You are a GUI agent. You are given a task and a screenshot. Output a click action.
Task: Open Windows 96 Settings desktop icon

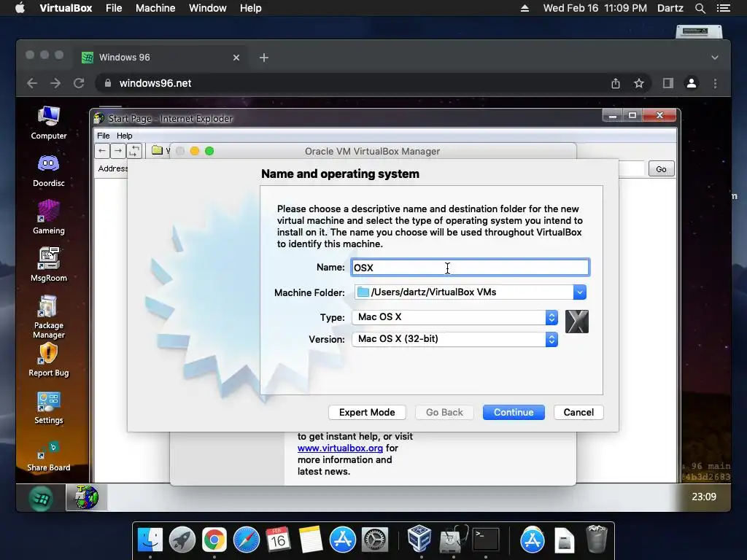point(49,408)
